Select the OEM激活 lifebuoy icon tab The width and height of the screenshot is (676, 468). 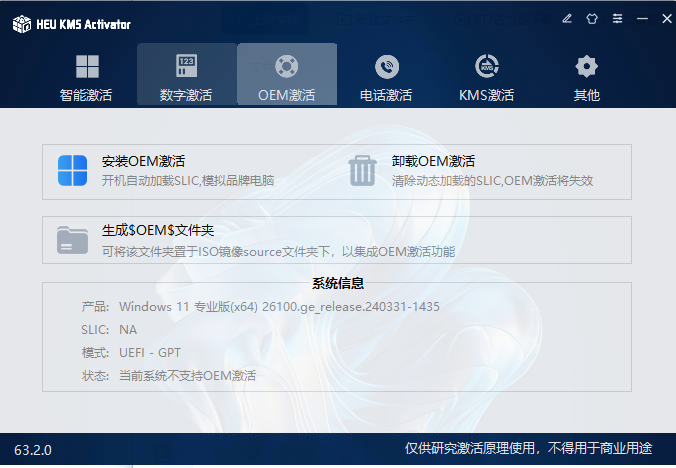(x=287, y=74)
